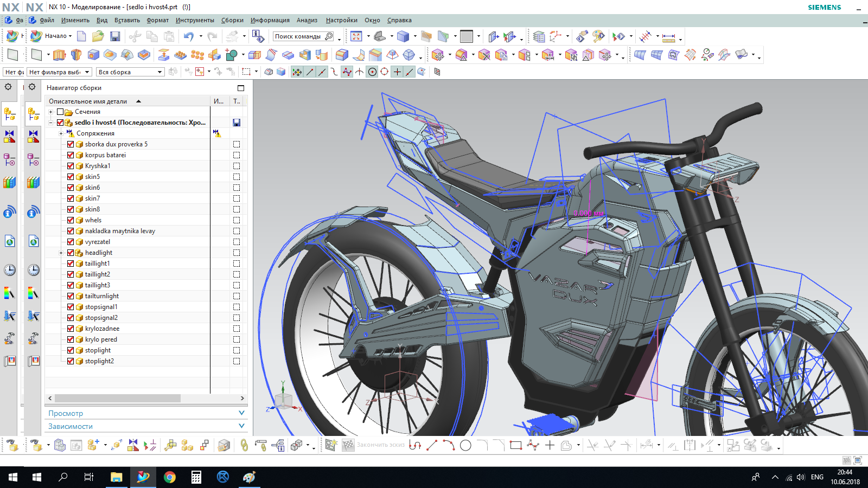The width and height of the screenshot is (868, 488).
Task: Open the Вставить menu
Action: click(127, 20)
